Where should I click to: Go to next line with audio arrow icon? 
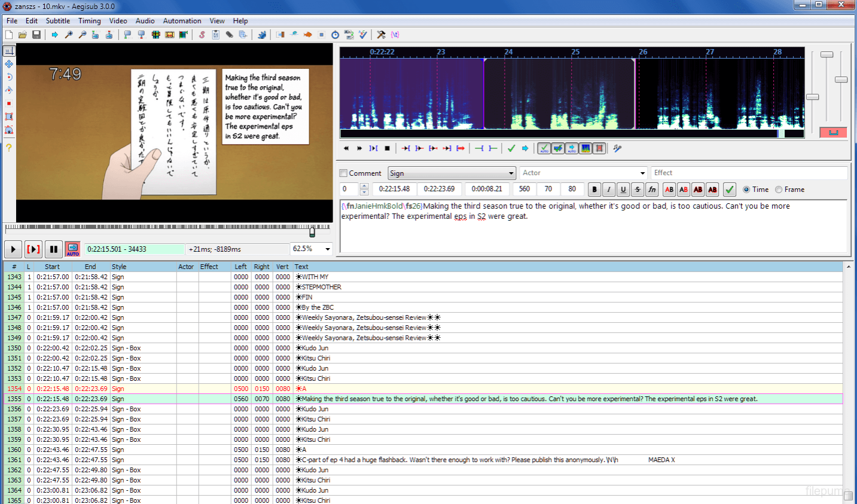click(525, 148)
